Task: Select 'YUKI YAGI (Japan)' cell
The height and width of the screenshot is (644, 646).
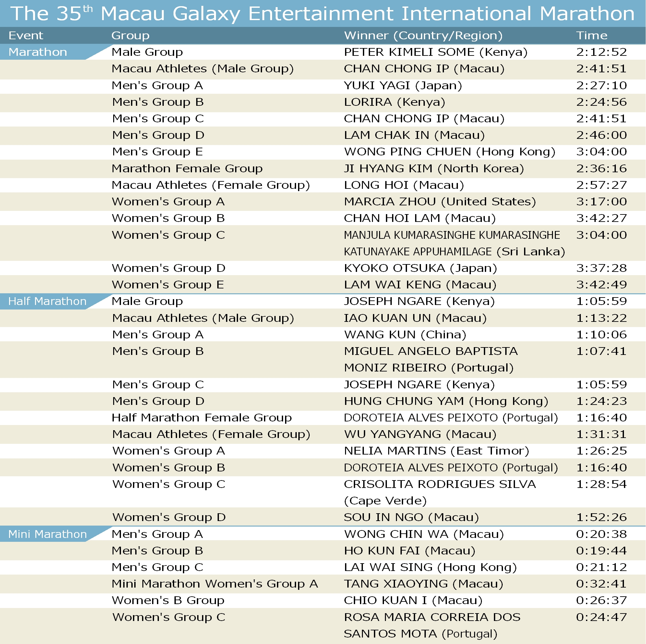Action: coord(403,86)
